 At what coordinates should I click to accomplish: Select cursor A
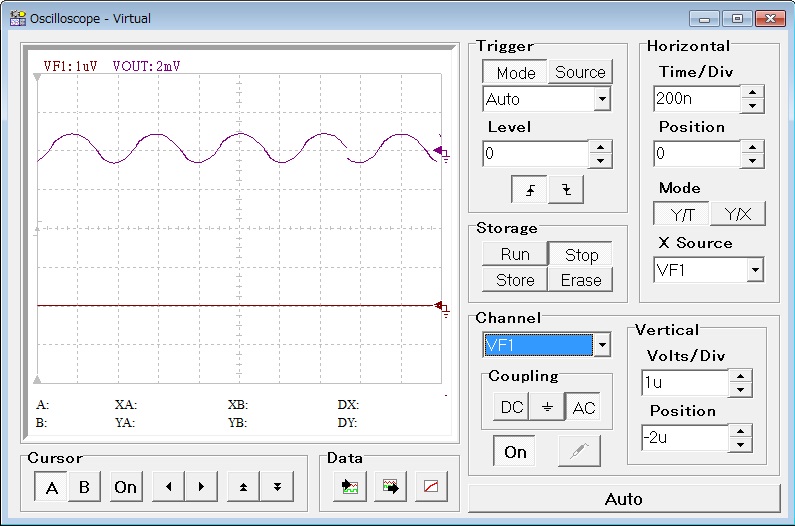click(x=51, y=487)
